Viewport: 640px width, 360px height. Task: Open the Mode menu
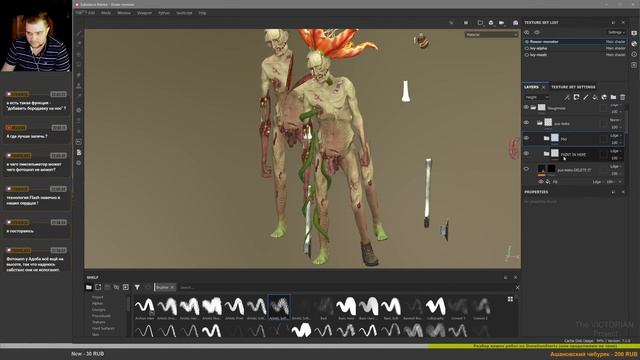click(x=106, y=13)
